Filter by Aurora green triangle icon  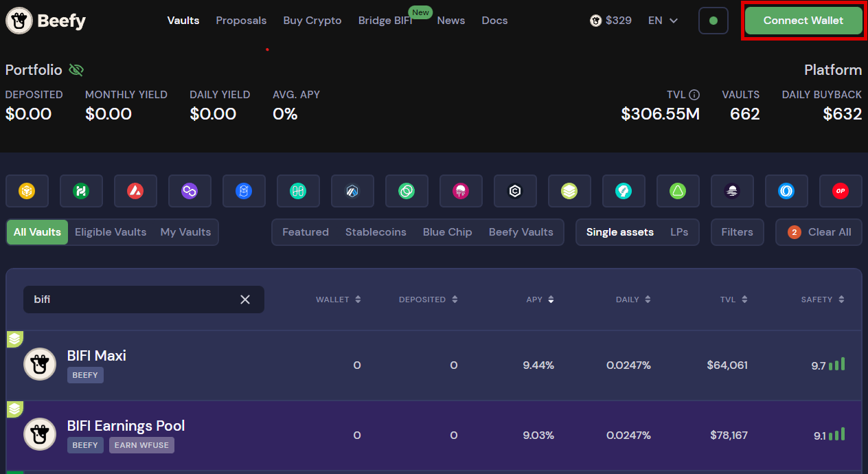[678, 191]
